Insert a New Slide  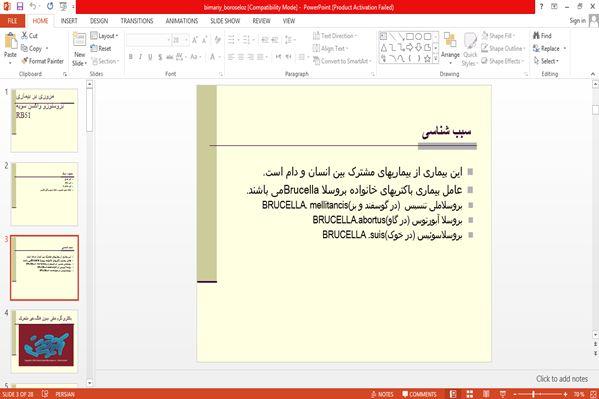pyautogui.click(x=79, y=50)
